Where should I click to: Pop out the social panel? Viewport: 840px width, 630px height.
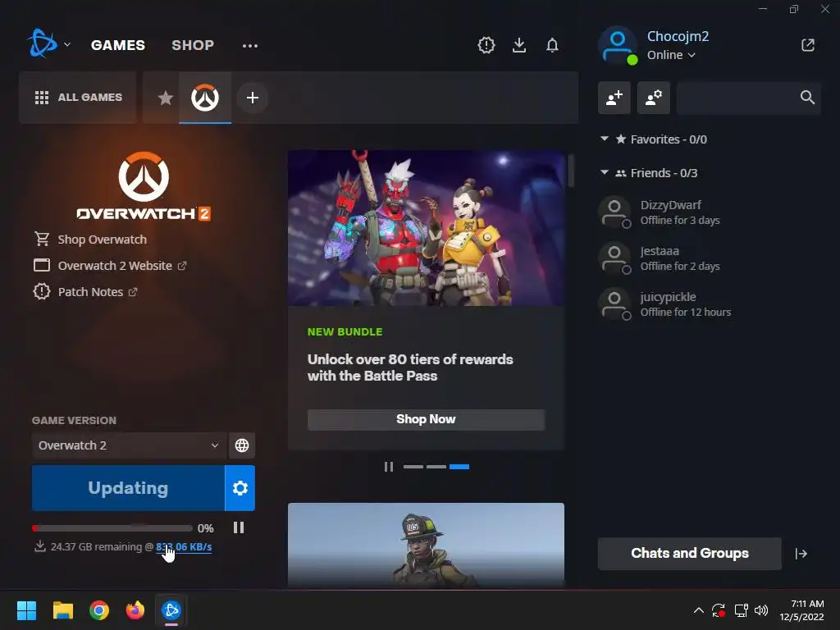pyautogui.click(x=808, y=45)
